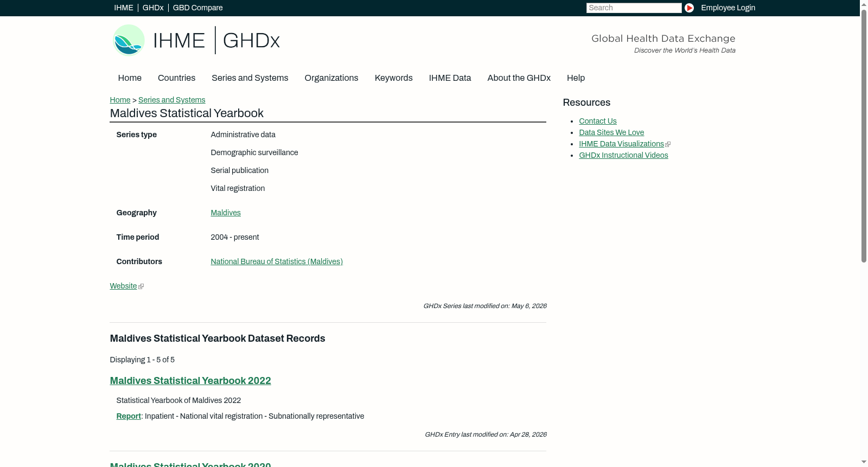Click the Report link under Yearbook 2022
The width and height of the screenshot is (868, 467).
click(129, 416)
